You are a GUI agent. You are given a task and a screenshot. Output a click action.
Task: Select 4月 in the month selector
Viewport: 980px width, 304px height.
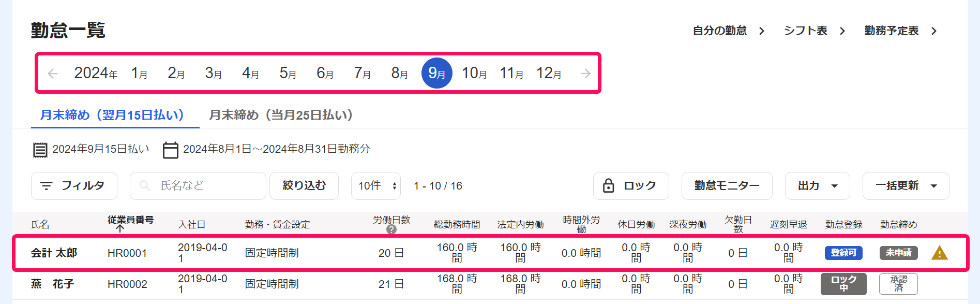point(251,74)
